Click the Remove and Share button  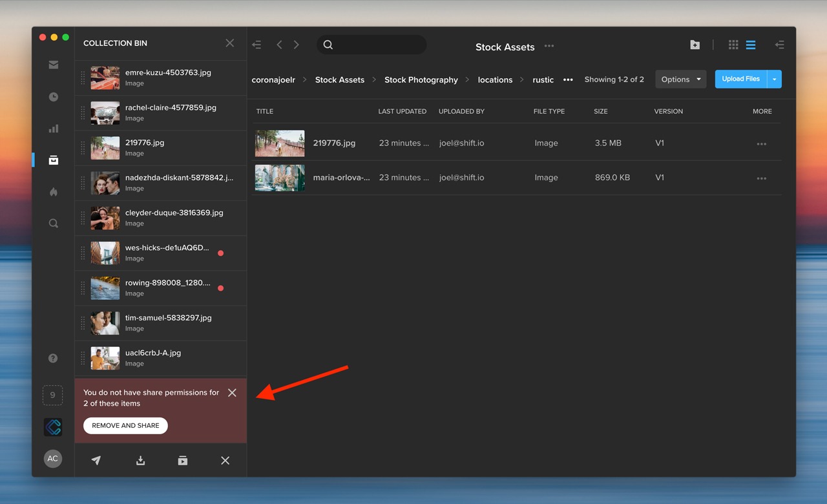(125, 426)
